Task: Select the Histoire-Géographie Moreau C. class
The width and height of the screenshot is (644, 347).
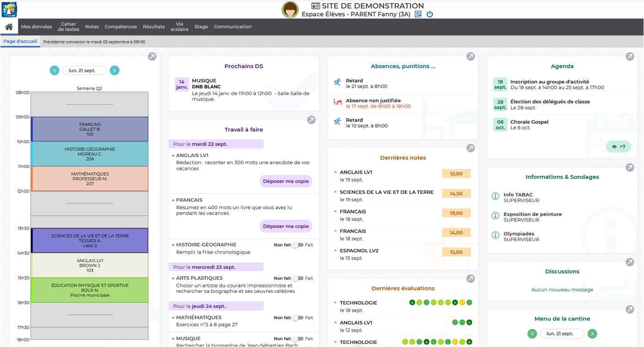Action: tap(90, 154)
